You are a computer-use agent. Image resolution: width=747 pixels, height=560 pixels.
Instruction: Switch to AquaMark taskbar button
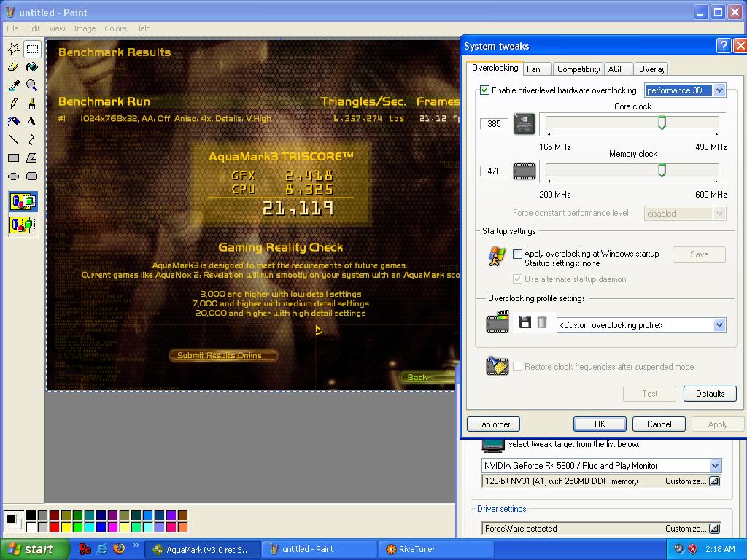click(x=202, y=550)
